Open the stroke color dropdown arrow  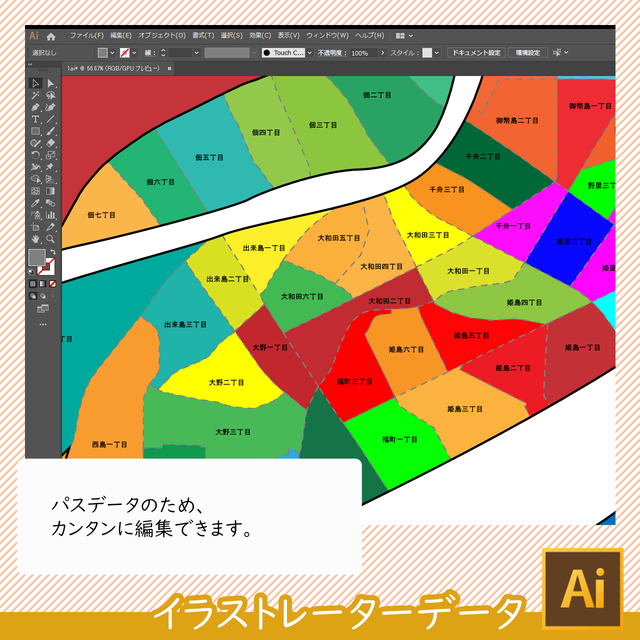[134, 53]
